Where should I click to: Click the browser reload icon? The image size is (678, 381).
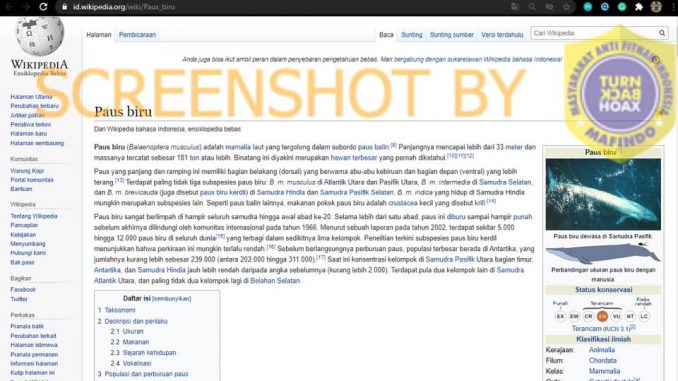click(x=43, y=7)
